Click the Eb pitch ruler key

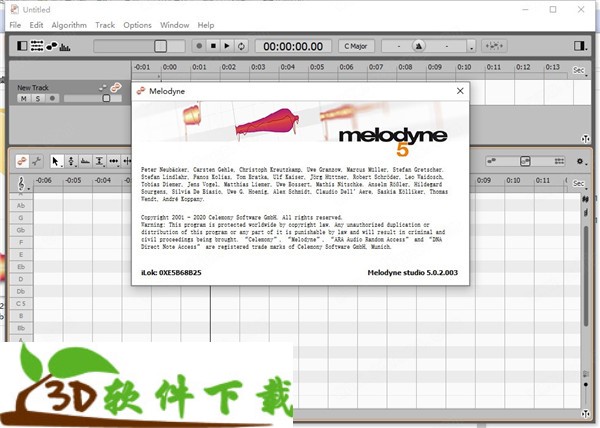(x=21, y=267)
